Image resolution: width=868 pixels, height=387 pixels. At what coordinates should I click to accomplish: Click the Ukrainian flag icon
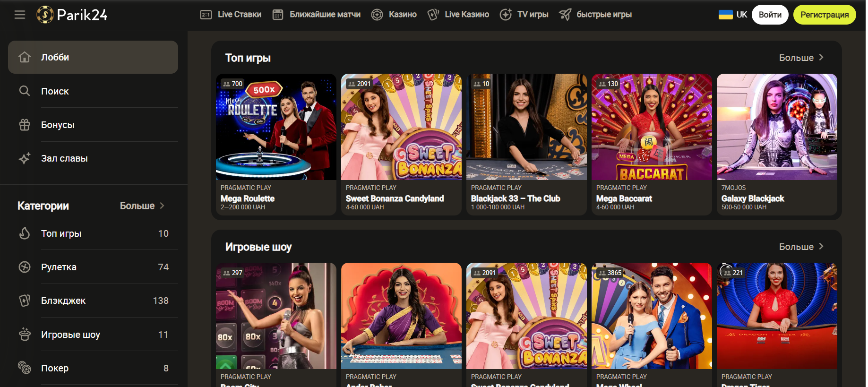pyautogui.click(x=726, y=15)
